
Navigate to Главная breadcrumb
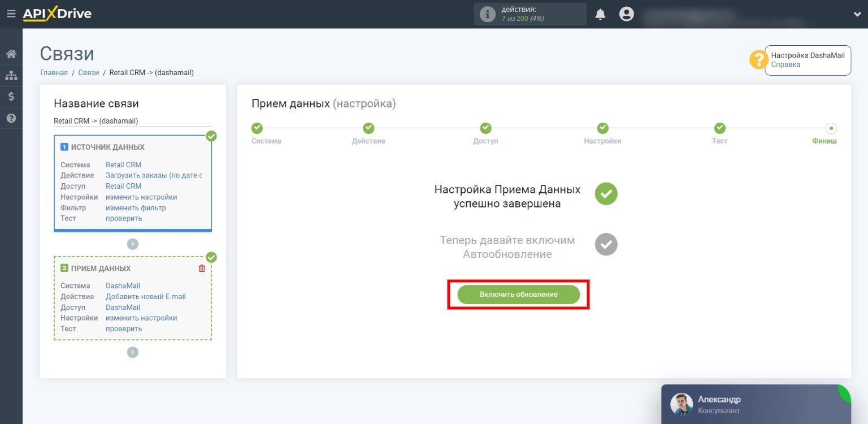click(x=54, y=72)
